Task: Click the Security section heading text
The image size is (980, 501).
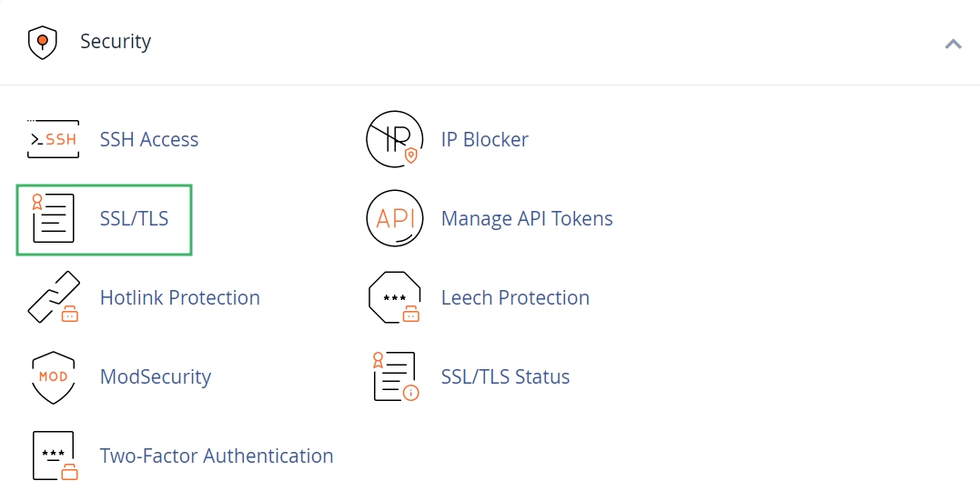Action: click(x=116, y=42)
